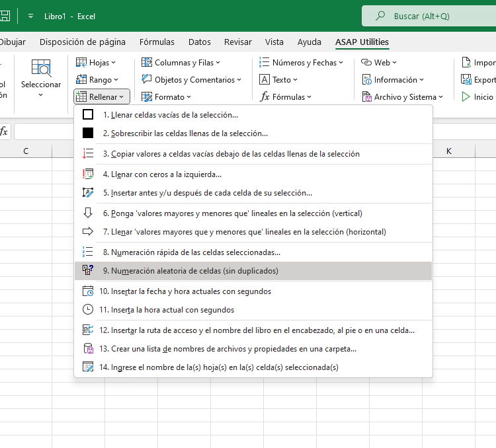Switch to the Disposición de página tab

click(x=83, y=42)
